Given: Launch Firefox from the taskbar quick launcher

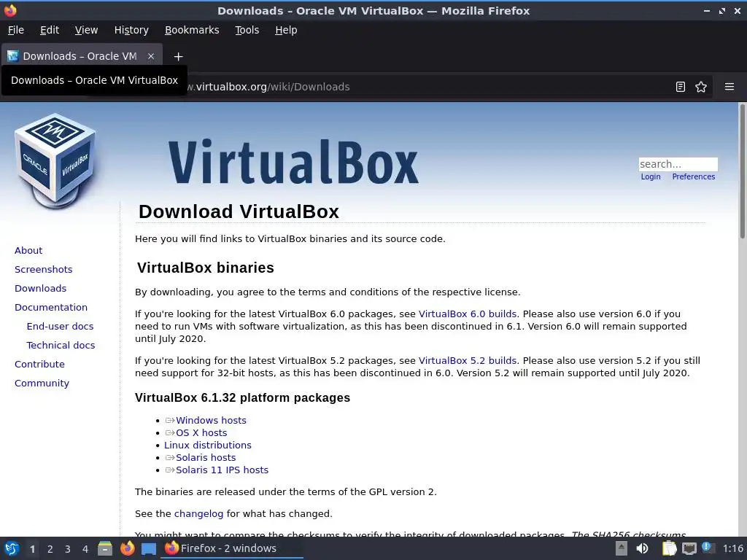Looking at the screenshot, I should 127,548.
